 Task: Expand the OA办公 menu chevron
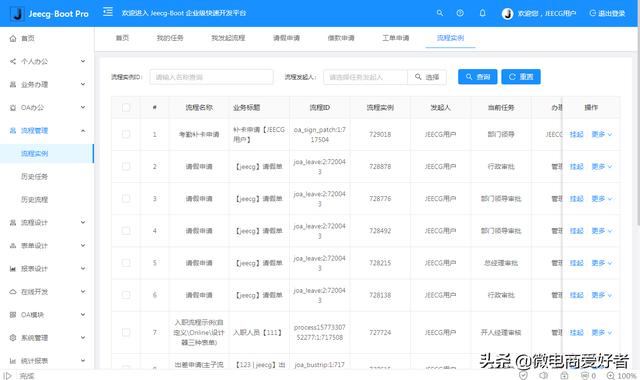pyautogui.click(x=83, y=107)
